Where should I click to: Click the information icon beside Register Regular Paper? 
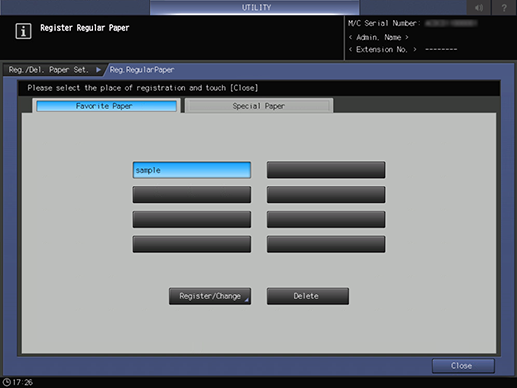coord(23,31)
